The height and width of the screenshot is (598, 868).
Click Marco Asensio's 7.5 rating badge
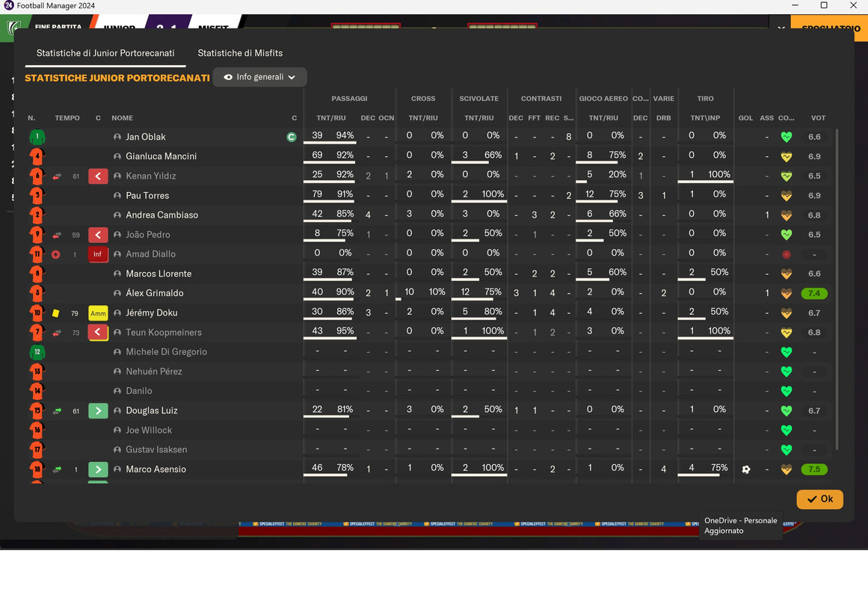click(813, 469)
